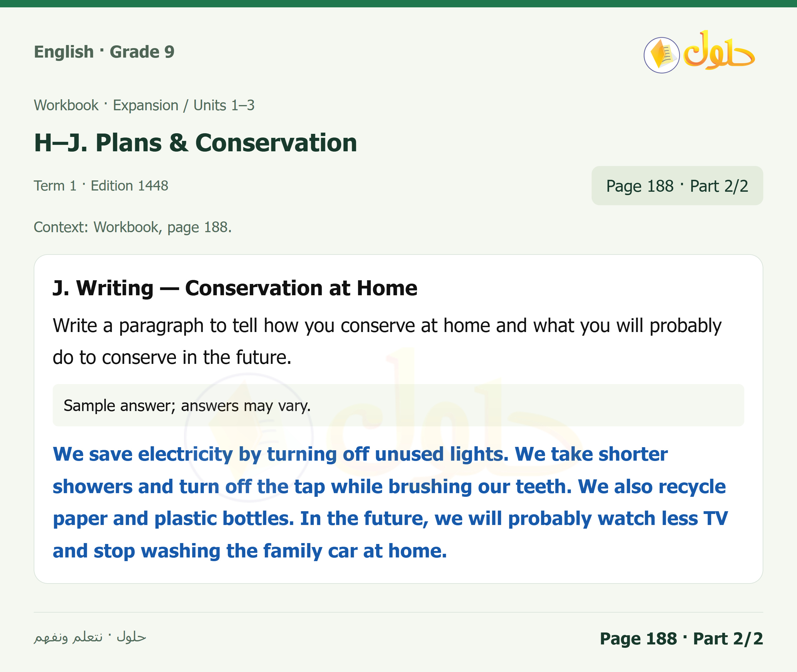797x672 pixels.
Task: Click the green top bar
Action: [x=398, y=3]
